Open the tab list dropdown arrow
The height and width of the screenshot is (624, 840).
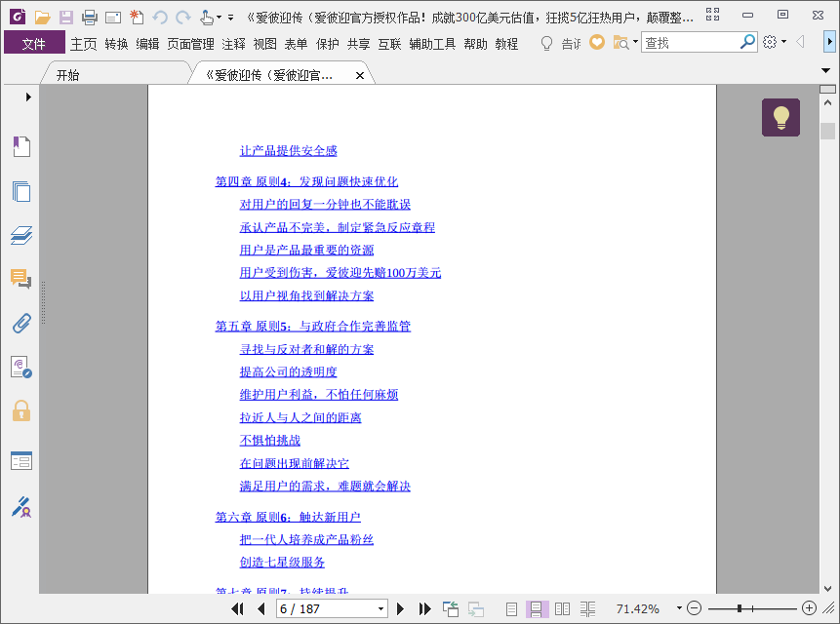click(x=825, y=70)
